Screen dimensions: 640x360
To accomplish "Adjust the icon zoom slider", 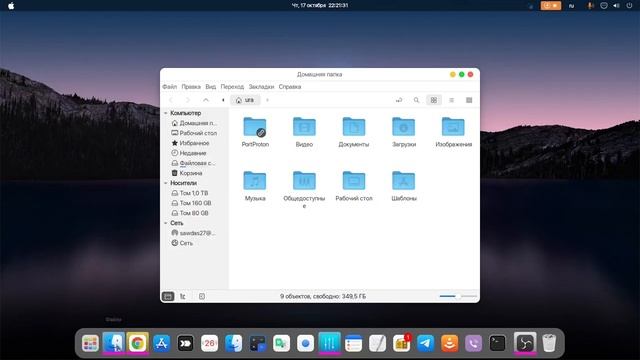I will (458, 296).
